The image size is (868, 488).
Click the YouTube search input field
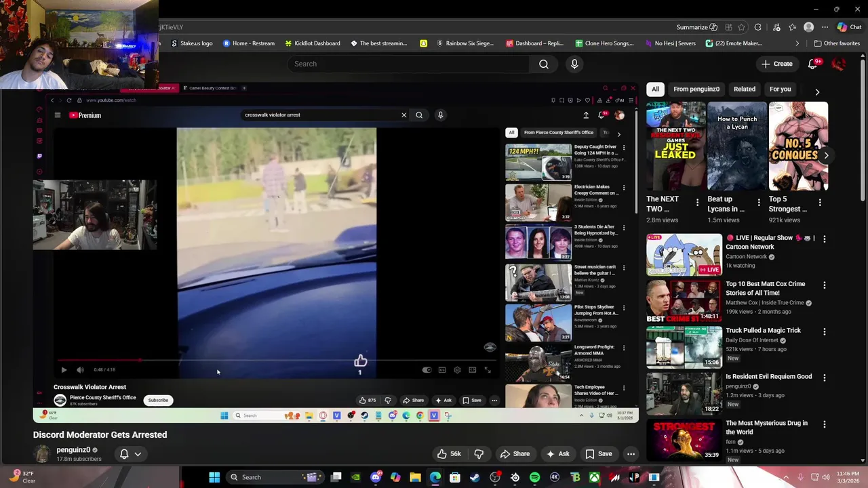pyautogui.click(x=409, y=64)
